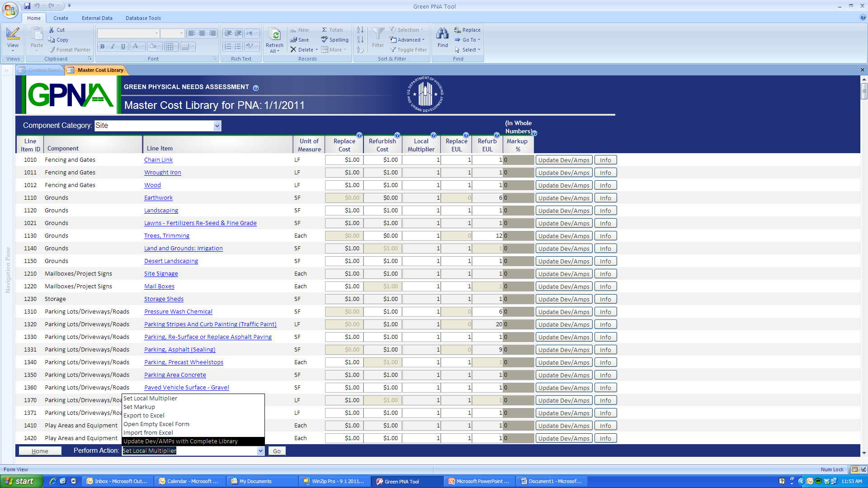Click the Office button logo

(10, 10)
